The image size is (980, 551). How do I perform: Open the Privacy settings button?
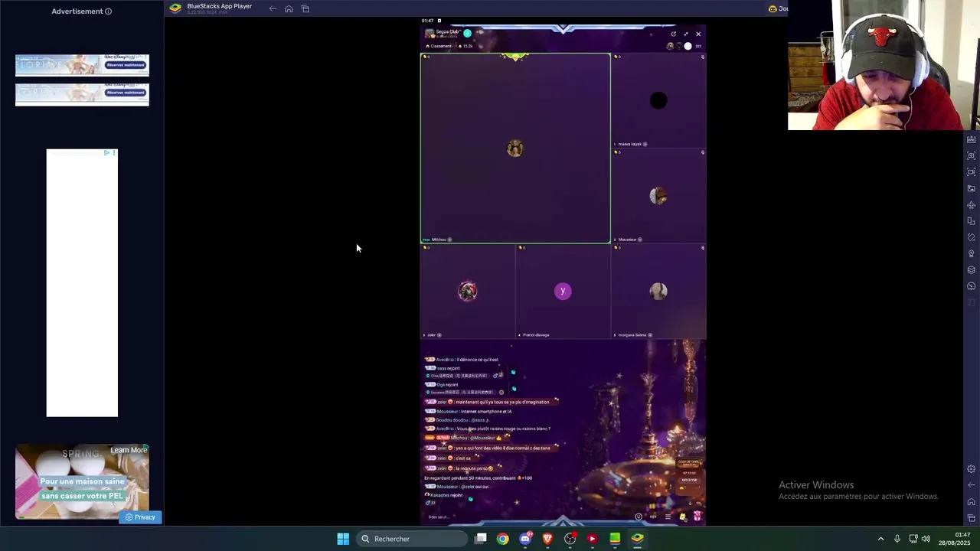[x=140, y=517]
